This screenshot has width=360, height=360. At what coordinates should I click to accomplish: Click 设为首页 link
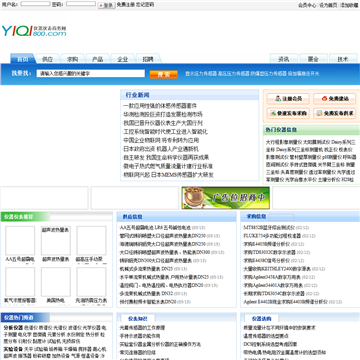[x=328, y=5]
